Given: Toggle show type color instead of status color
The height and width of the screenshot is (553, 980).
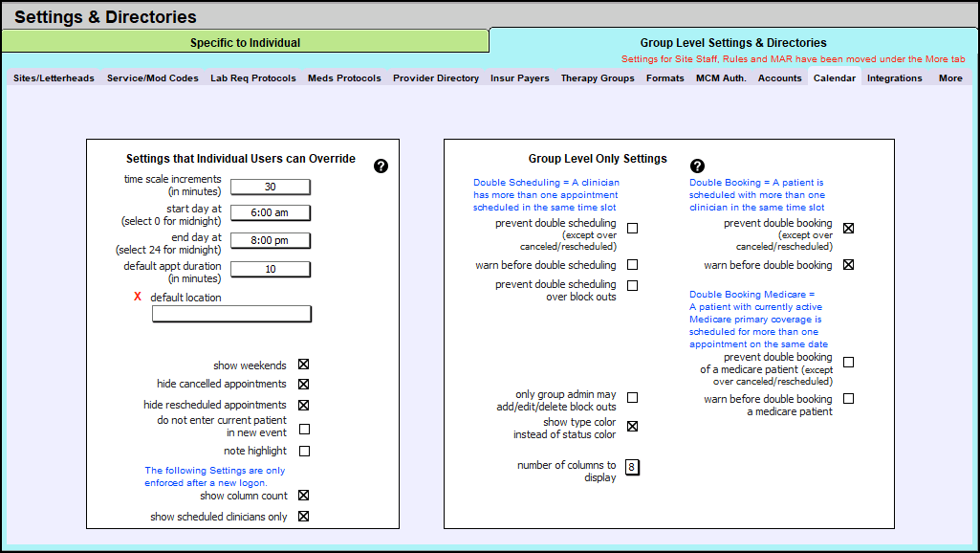Looking at the screenshot, I should [632, 427].
